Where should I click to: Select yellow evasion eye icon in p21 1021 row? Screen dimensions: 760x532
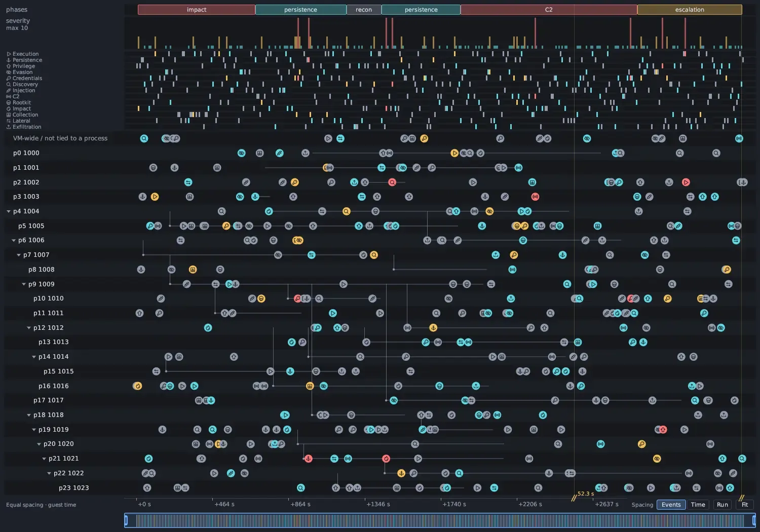pos(657,459)
